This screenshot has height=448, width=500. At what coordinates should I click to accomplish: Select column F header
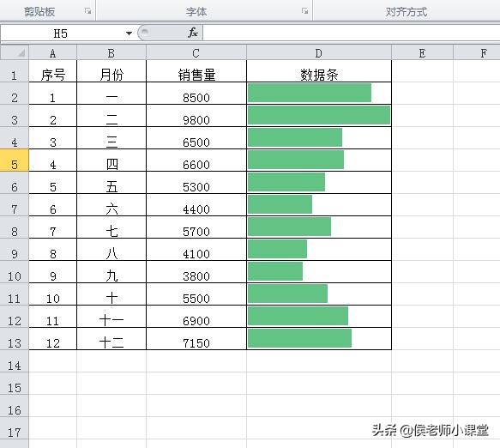(x=477, y=53)
